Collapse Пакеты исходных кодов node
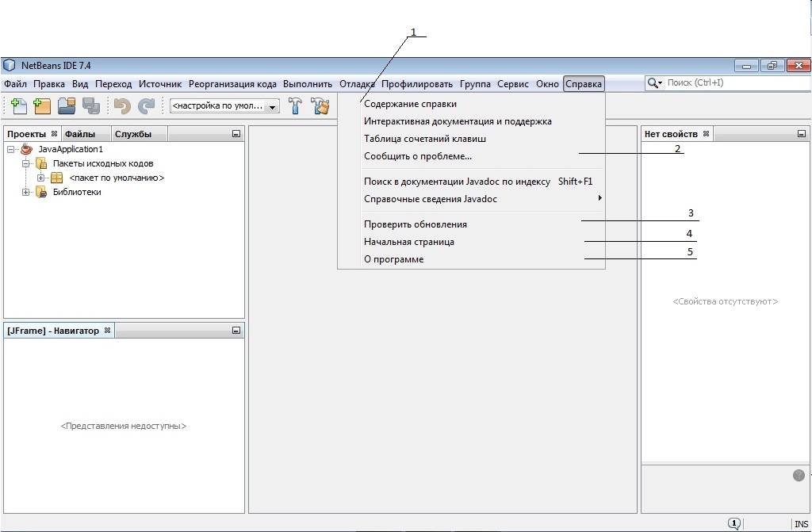The width and height of the screenshot is (812, 532). click(25, 163)
